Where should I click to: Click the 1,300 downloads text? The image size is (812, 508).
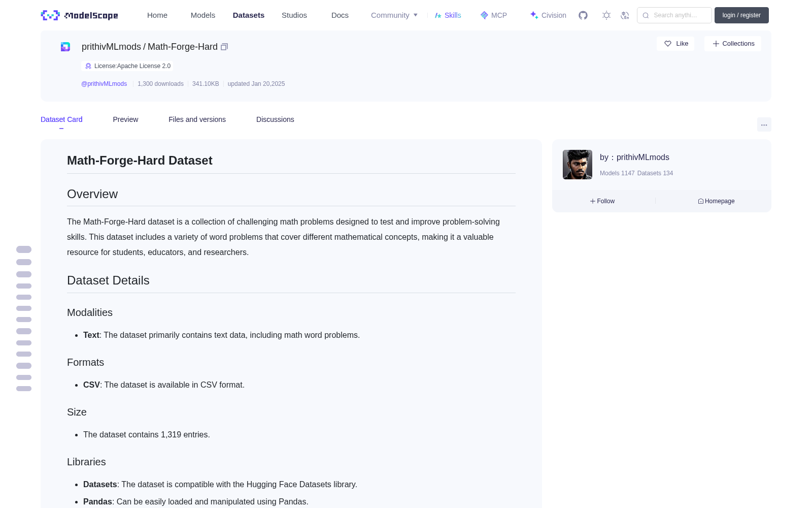tap(160, 84)
